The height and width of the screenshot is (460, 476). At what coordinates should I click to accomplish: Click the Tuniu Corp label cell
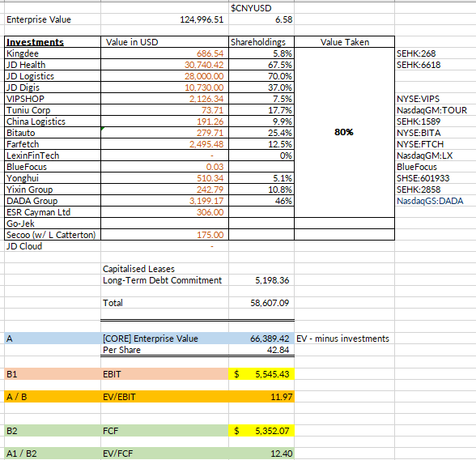click(53, 110)
